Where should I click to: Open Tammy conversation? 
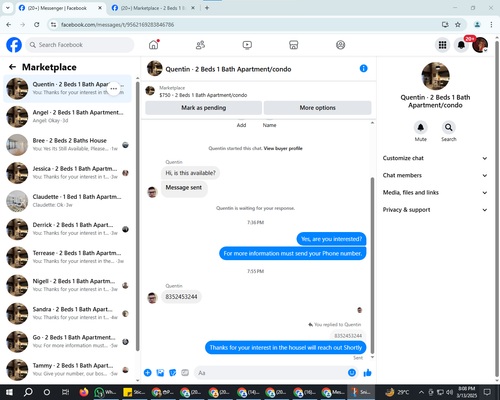point(68,370)
